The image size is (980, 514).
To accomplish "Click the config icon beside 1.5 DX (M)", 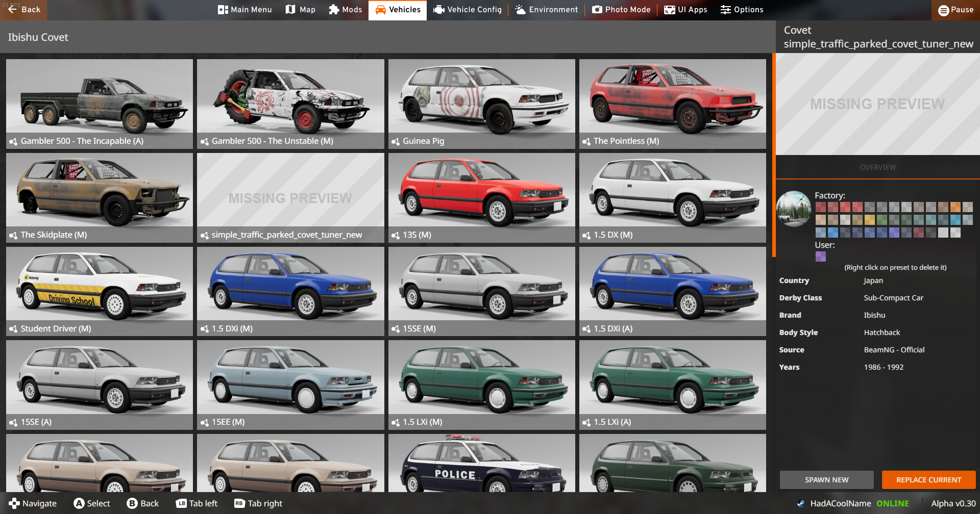I will click(586, 235).
